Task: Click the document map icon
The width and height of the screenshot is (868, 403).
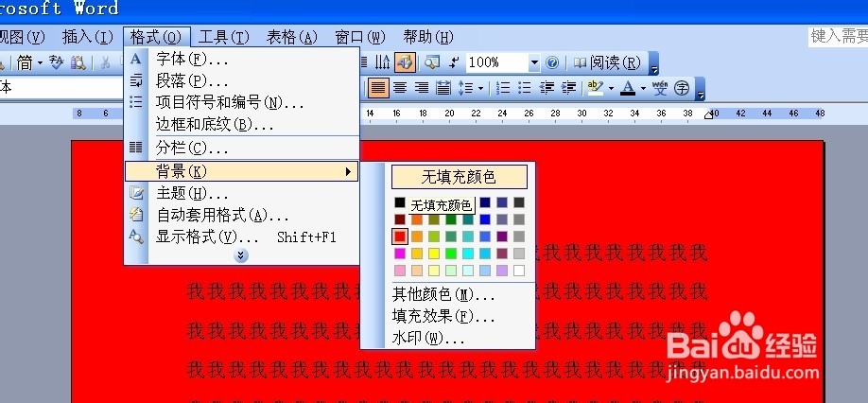Action: [x=432, y=62]
